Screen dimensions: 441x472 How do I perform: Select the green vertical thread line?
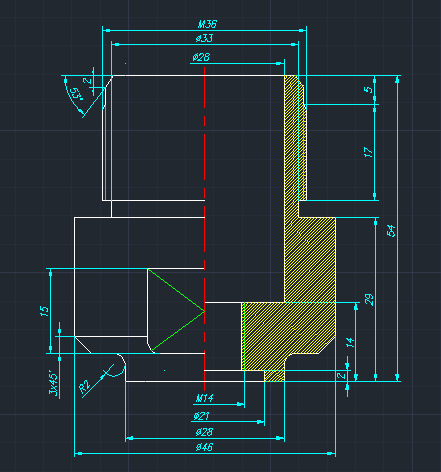105,153
